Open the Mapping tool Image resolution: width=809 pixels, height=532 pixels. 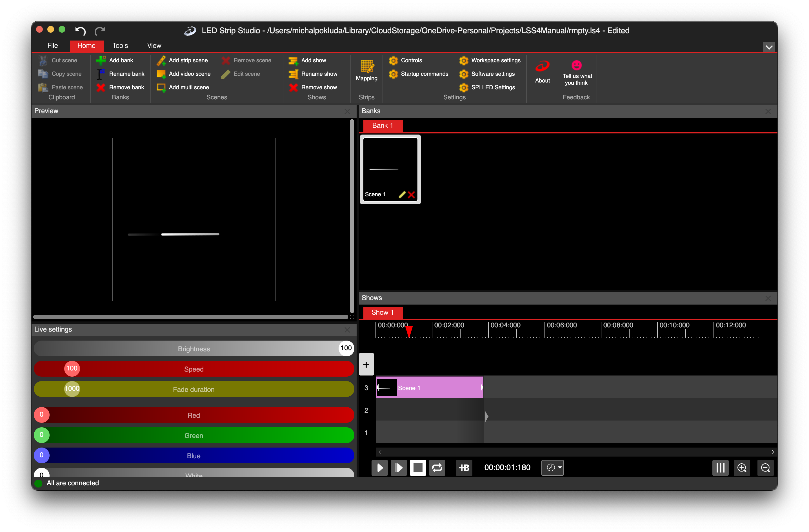[366, 71]
